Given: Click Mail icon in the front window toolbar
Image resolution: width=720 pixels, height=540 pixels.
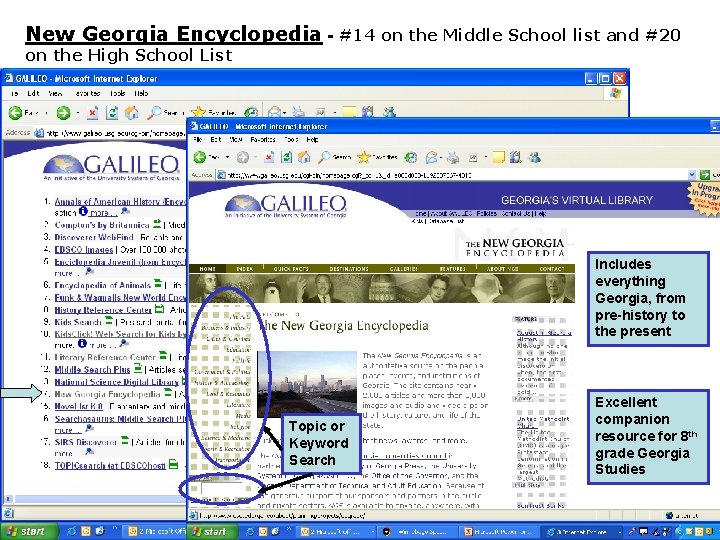Looking at the screenshot, I should tap(431, 158).
